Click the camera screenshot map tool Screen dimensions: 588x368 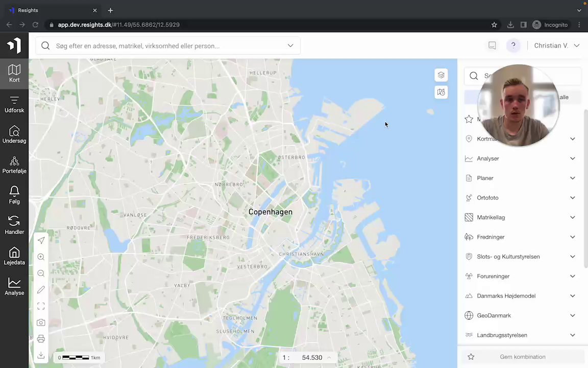click(x=41, y=323)
